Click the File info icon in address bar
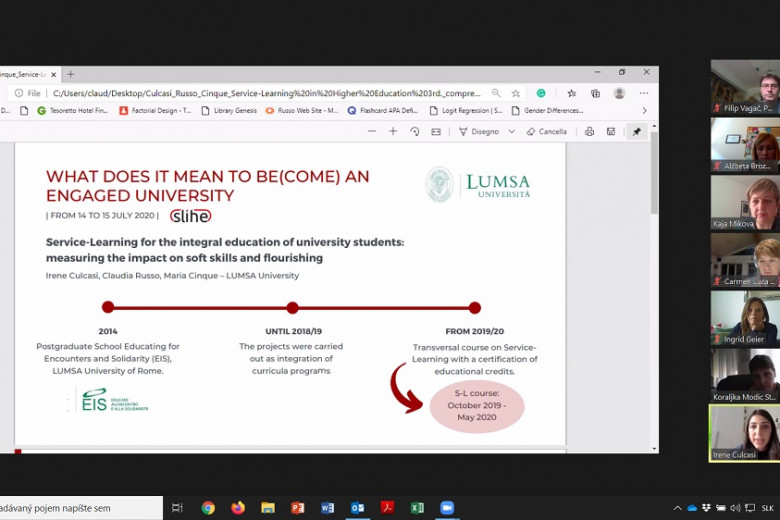The height and width of the screenshot is (520, 780). click(19, 93)
